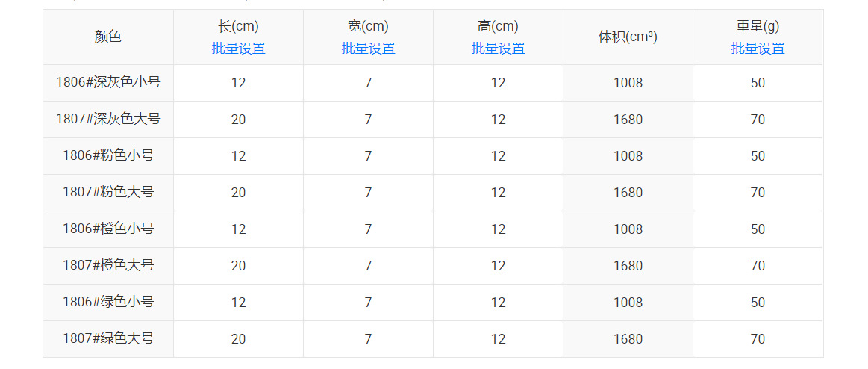Click height field for 1807#绿色大号

(x=498, y=339)
